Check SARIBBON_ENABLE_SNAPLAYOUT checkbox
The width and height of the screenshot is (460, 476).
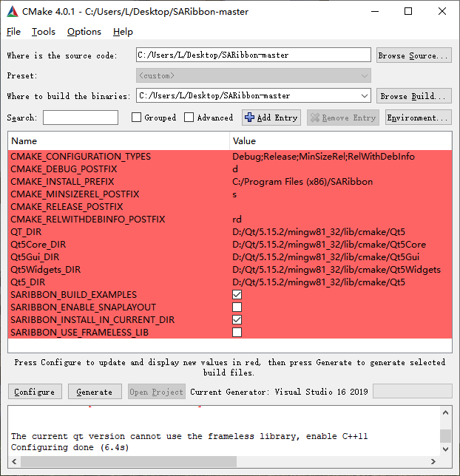click(x=237, y=307)
